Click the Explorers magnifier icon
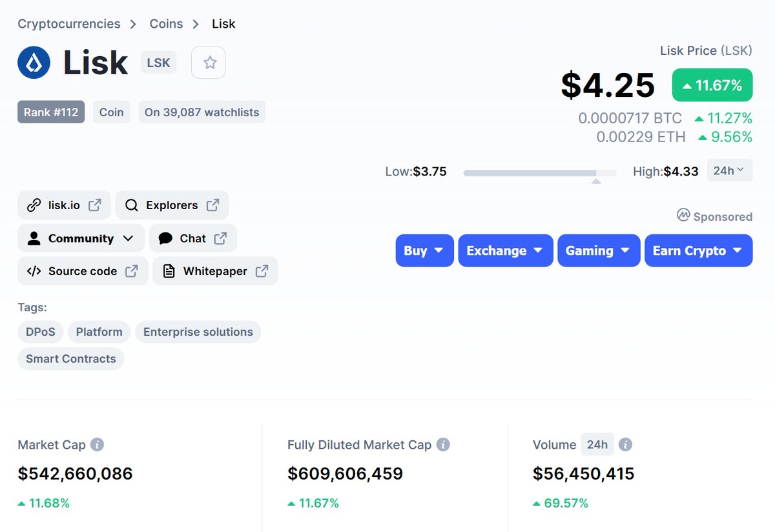775x532 pixels. coord(131,205)
